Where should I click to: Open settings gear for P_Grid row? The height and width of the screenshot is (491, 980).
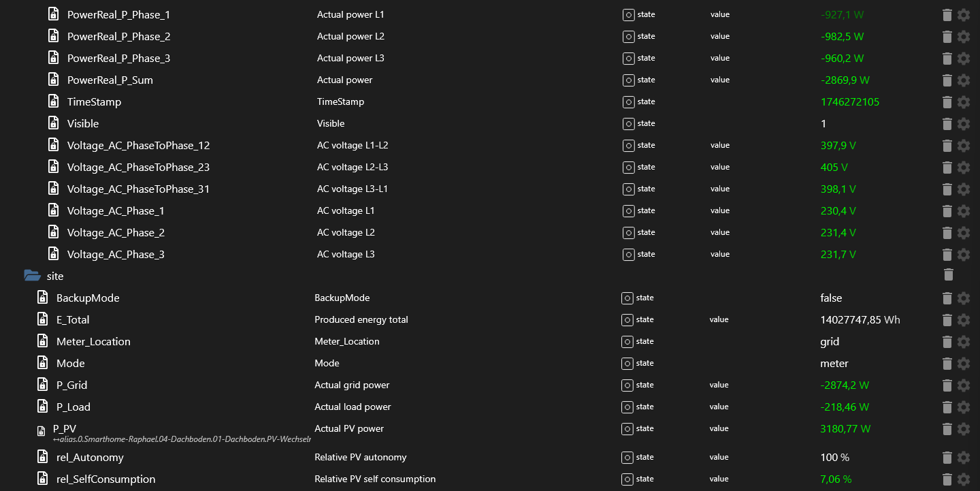[x=964, y=385]
